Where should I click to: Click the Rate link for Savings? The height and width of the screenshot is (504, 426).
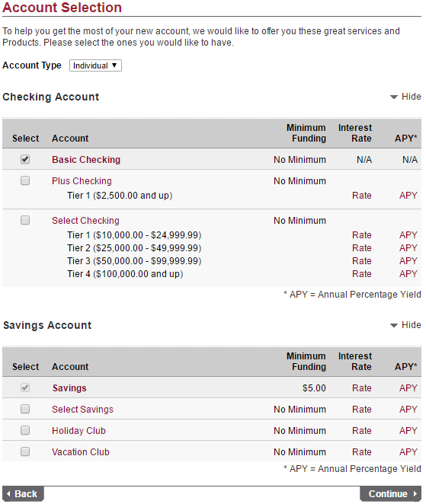click(362, 388)
